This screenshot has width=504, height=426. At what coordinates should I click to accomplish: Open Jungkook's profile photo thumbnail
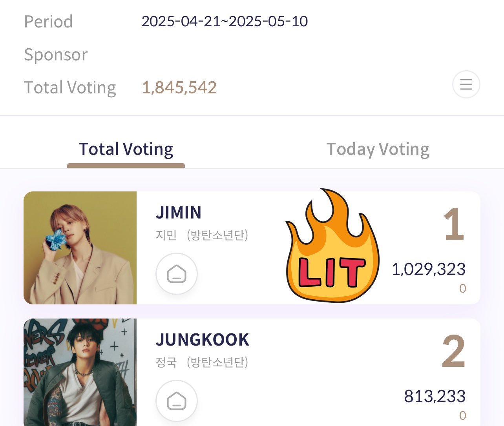click(x=80, y=372)
